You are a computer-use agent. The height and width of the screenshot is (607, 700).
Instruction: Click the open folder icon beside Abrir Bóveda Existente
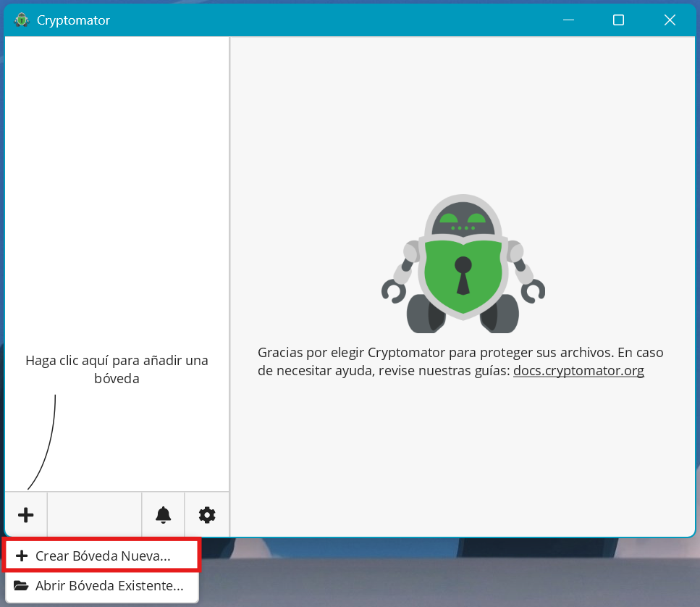[x=21, y=585]
